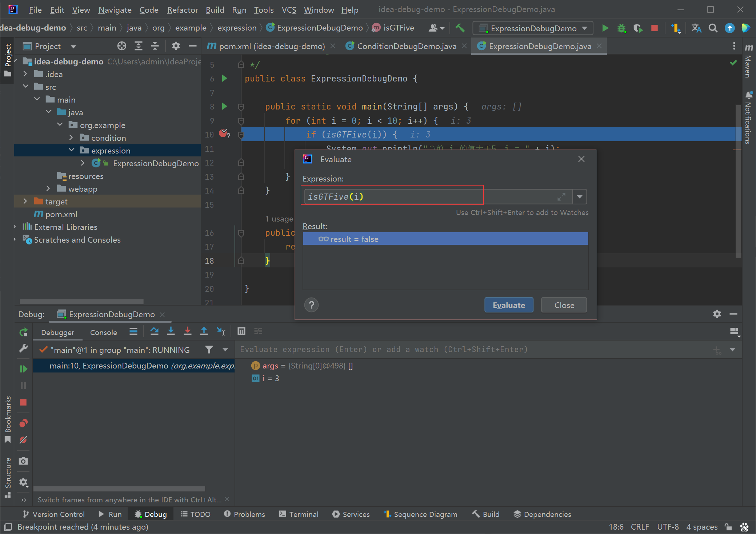Click the green bug Debug icon in toolbar

[x=621, y=28]
